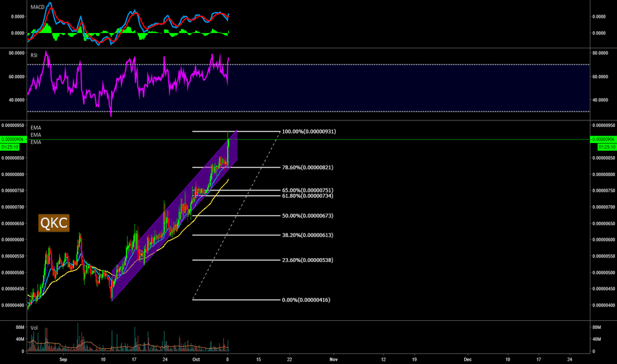Click the 38.20%(0.00000613) Fibonacci label
The height and width of the screenshot is (364, 617).
pyautogui.click(x=307, y=235)
